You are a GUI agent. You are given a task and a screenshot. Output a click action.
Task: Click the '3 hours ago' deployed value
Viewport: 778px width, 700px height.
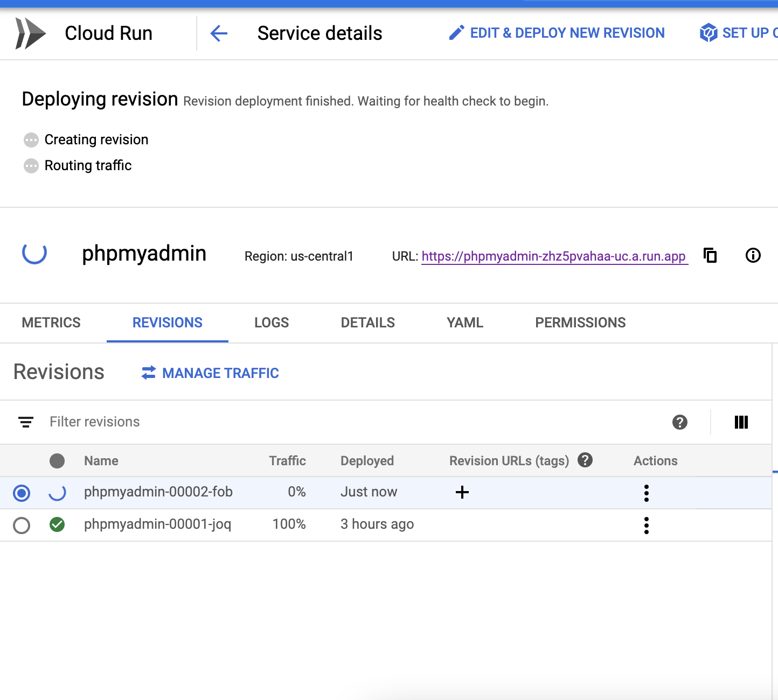click(377, 524)
